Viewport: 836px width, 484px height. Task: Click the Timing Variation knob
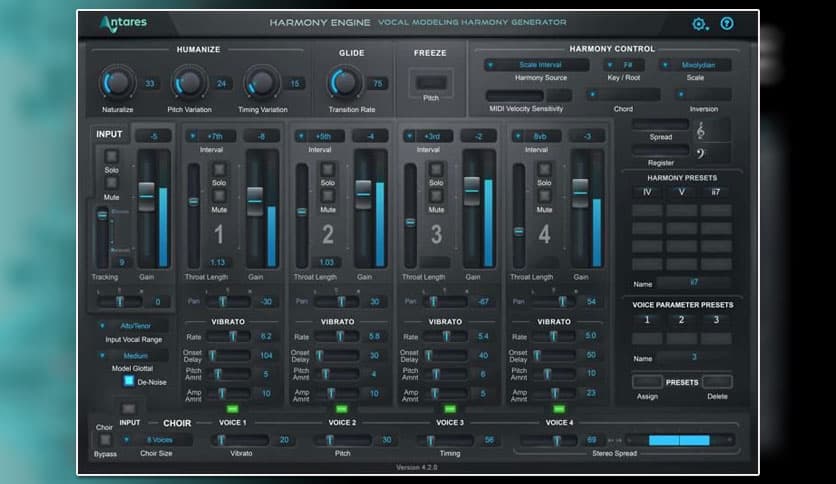click(261, 83)
